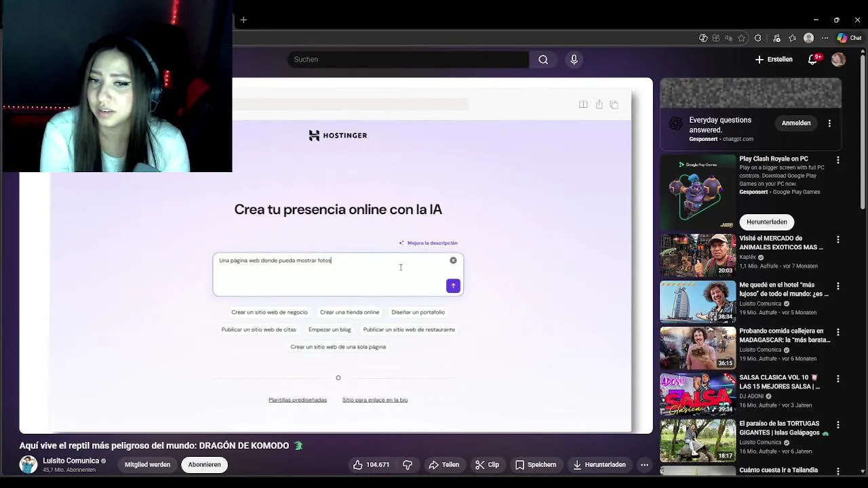Open MADAGASCAR street food video thumbnail
The image size is (868, 488).
(x=698, y=348)
